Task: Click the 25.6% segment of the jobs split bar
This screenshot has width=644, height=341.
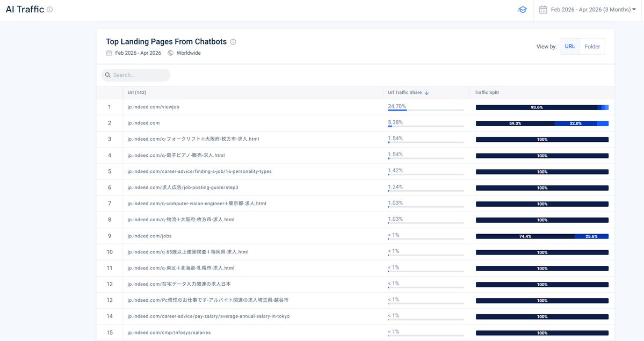Action: [x=591, y=236]
